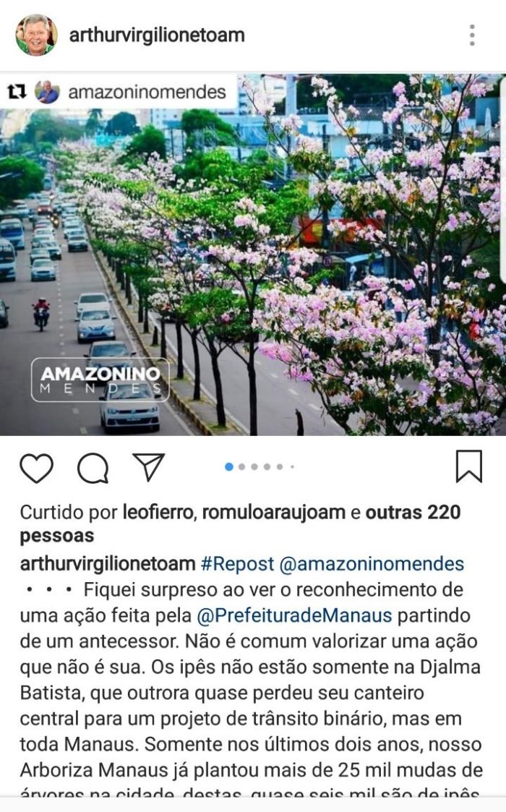The width and height of the screenshot is (506, 812).
Task: Share post with paper plane icon
Action: 149,466
